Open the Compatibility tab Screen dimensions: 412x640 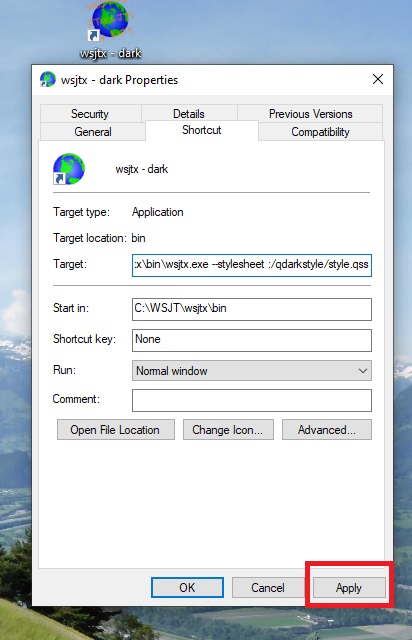(320, 132)
